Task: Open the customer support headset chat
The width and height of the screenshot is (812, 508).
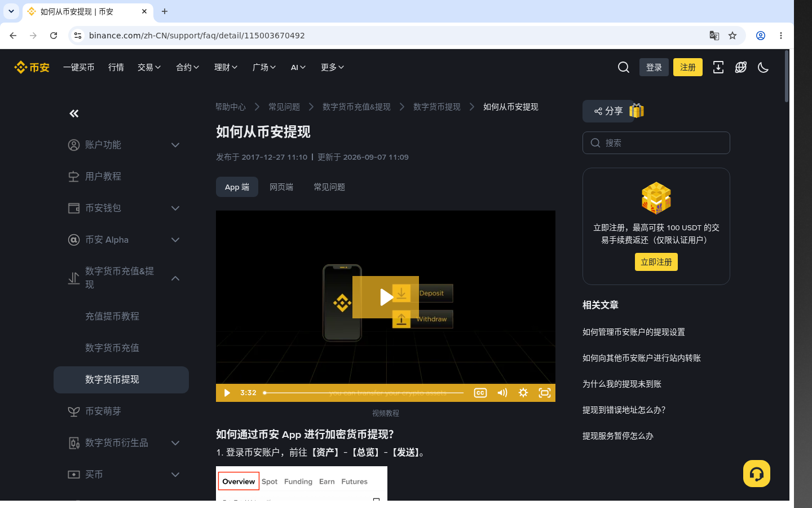Action: click(x=757, y=474)
